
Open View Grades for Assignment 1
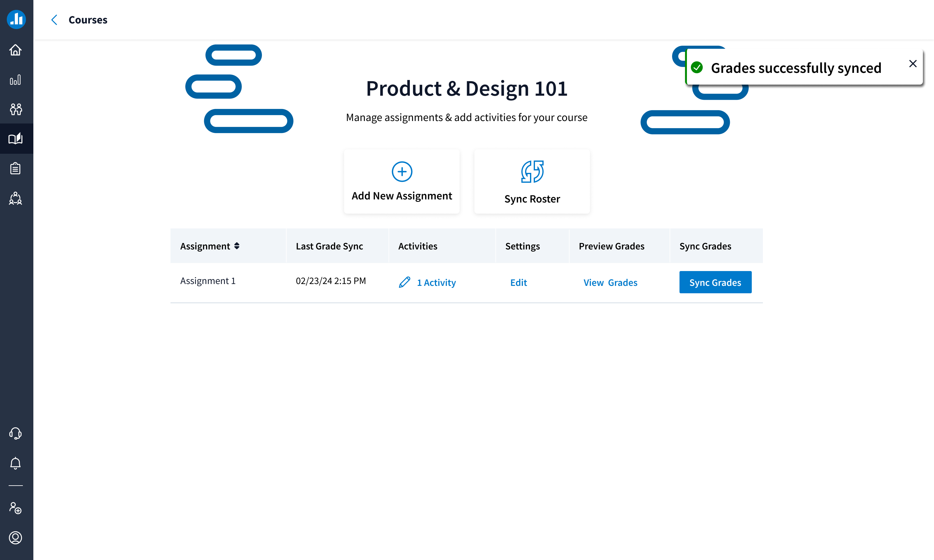click(610, 282)
